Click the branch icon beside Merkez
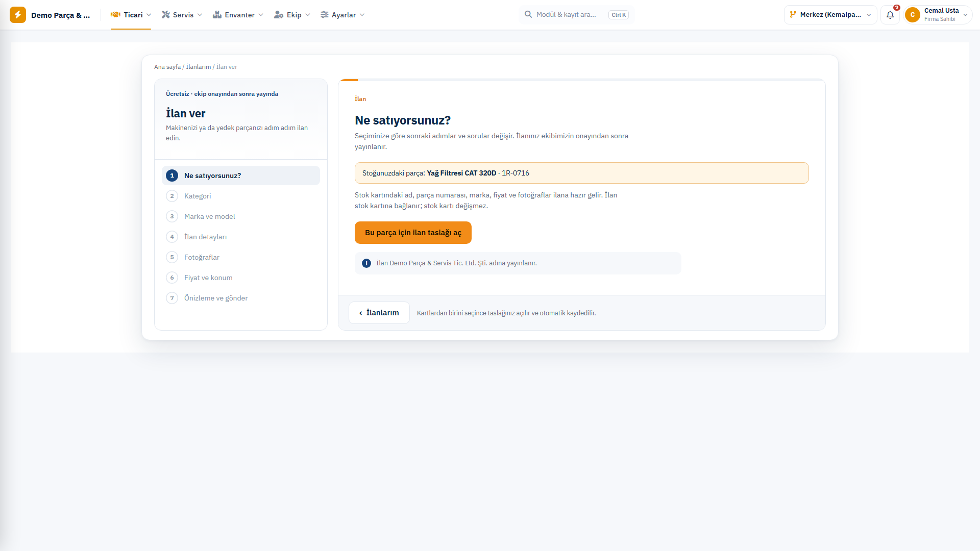Screen dimensions: 980x551 [x=793, y=14]
